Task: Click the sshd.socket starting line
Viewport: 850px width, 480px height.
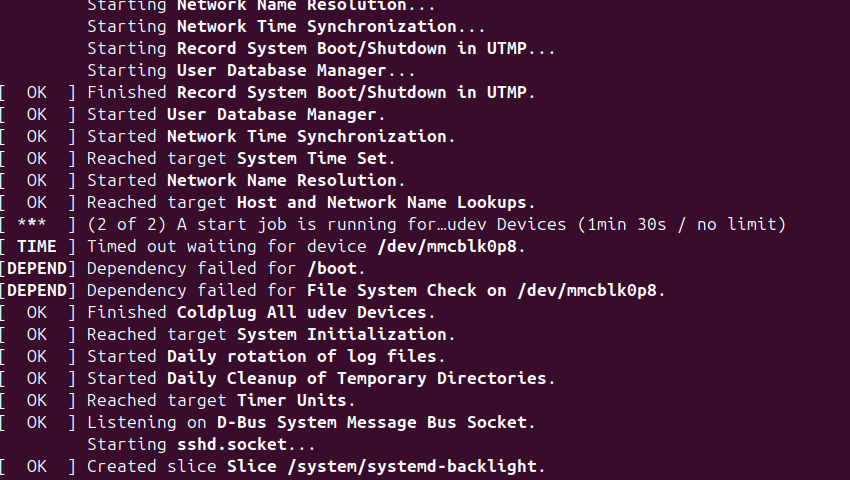Action: (x=201, y=445)
